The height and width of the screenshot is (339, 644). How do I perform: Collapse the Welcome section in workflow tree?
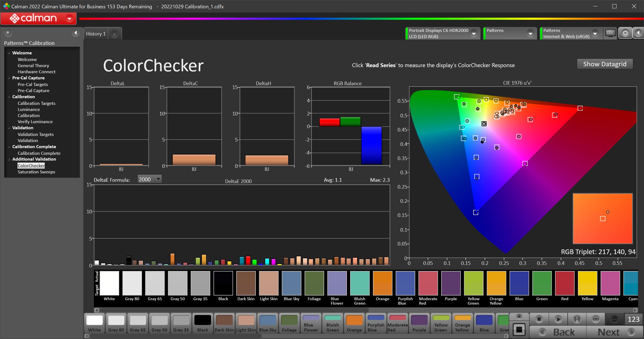coord(9,53)
